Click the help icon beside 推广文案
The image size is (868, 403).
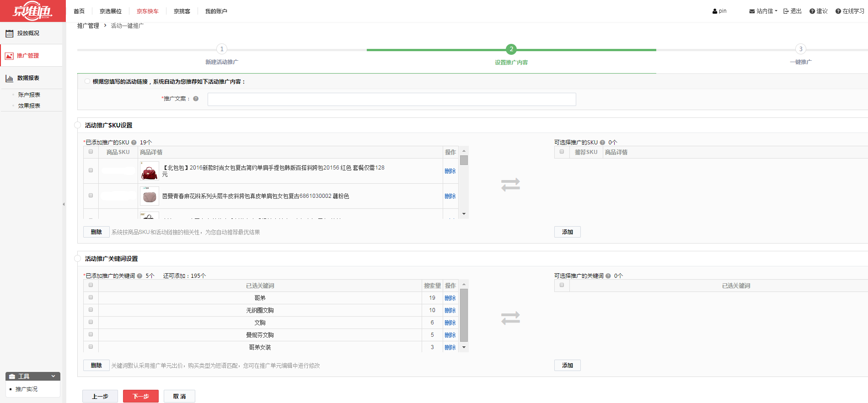pos(196,99)
